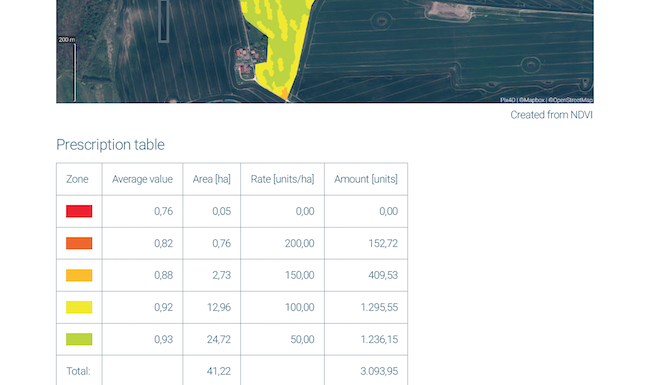
Task: Select the light orange zone swatch
Action: point(79,275)
